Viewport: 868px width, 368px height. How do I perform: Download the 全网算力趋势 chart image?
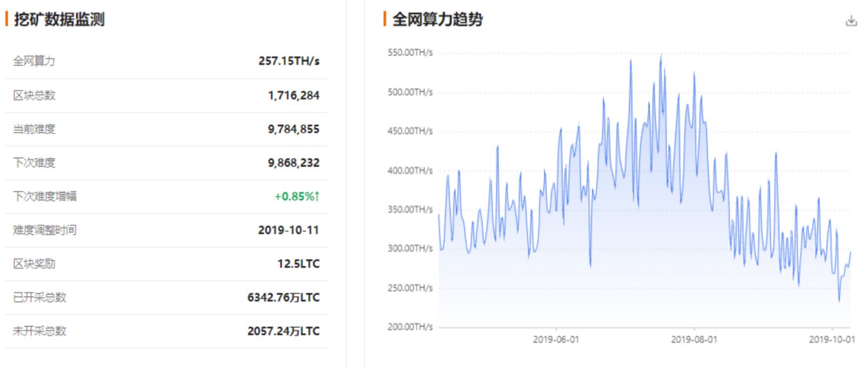tap(851, 21)
